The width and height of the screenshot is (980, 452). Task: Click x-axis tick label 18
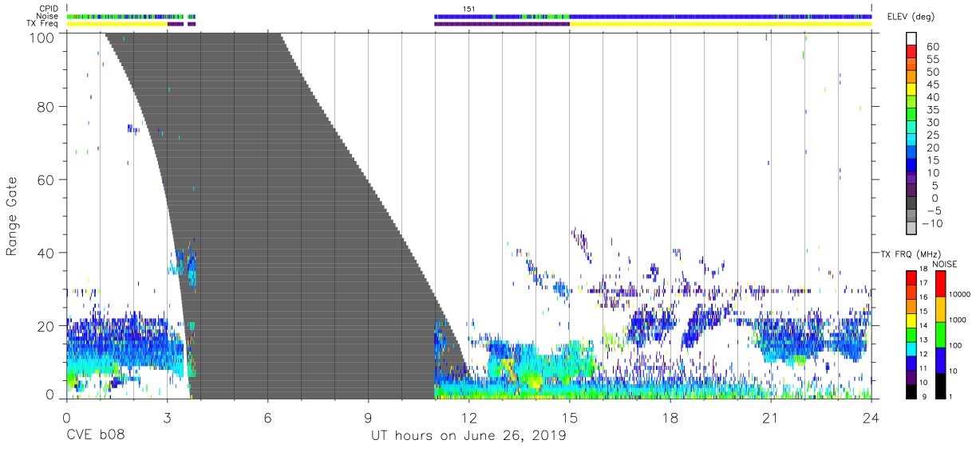tap(670, 418)
